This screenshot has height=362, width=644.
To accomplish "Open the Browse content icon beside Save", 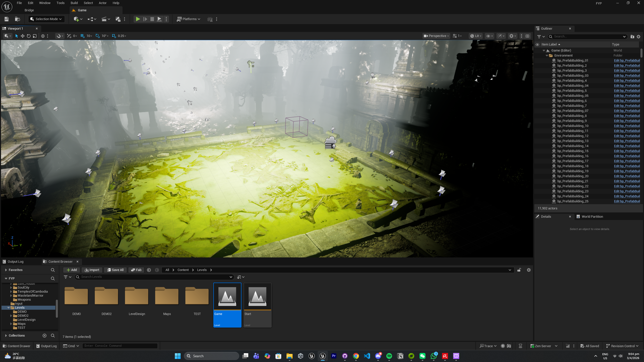I will coord(17,19).
